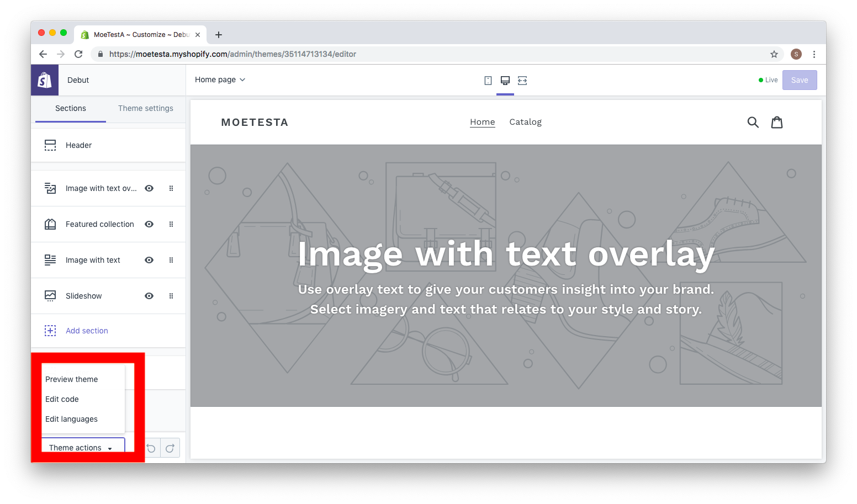
Task: Click the Add section link
Action: click(x=87, y=331)
